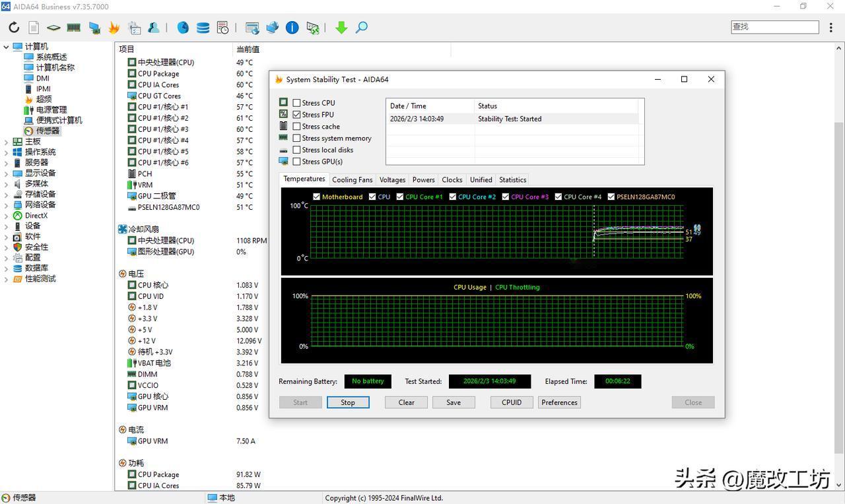The image size is (845, 504).
Task: Open 超频 in the sidebar tree
Action: pos(44,99)
